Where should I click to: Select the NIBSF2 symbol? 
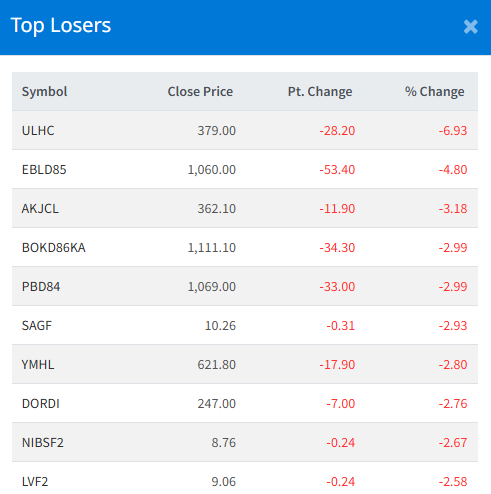pyautogui.click(x=42, y=443)
